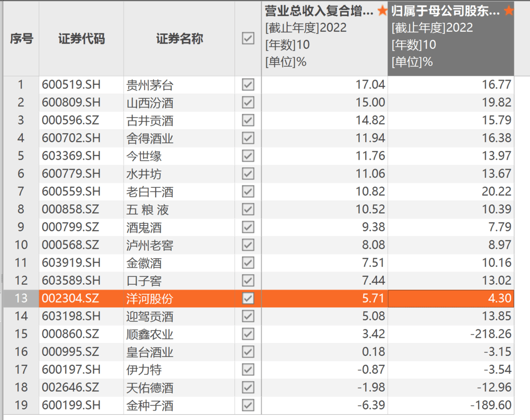Toggle checkbox in 老白干酒 row
The image size is (530, 420).
click(x=248, y=191)
